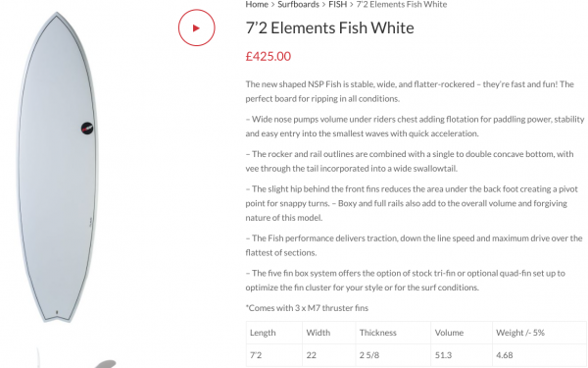Click the main white surfboard image
Image resolution: width=588 pixels, height=368 pixels.
tap(57, 167)
